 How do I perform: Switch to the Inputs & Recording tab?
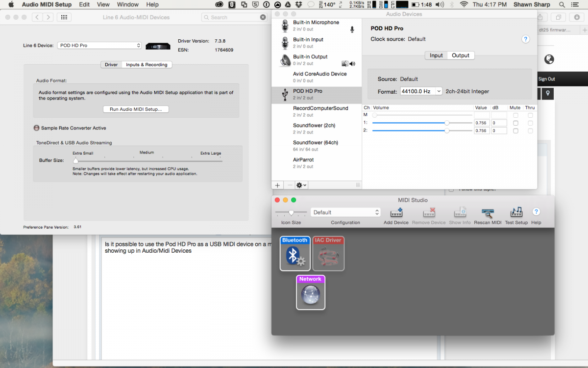(147, 65)
